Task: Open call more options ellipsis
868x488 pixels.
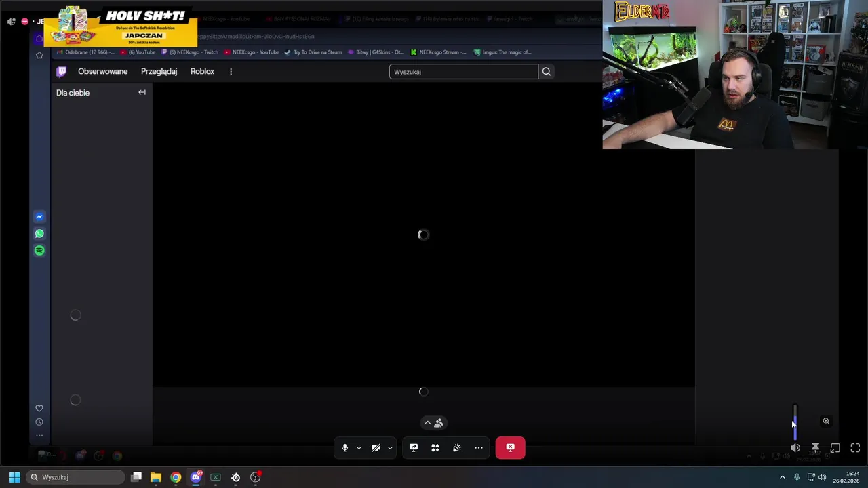Action: click(479, 447)
